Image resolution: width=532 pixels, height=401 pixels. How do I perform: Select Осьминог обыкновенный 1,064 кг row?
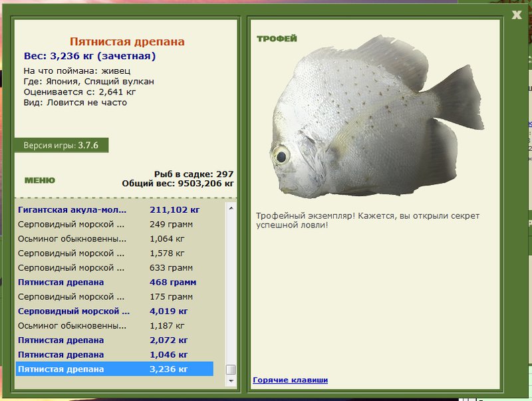point(114,239)
